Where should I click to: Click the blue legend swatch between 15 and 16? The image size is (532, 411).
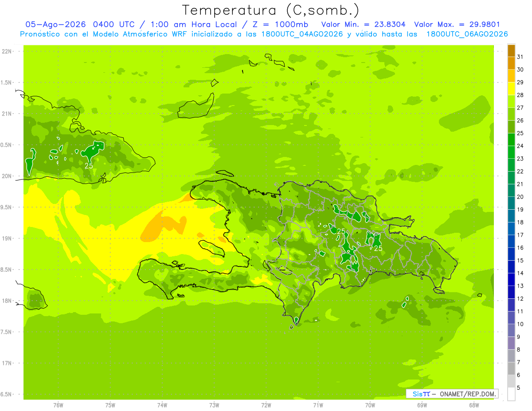(511, 254)
